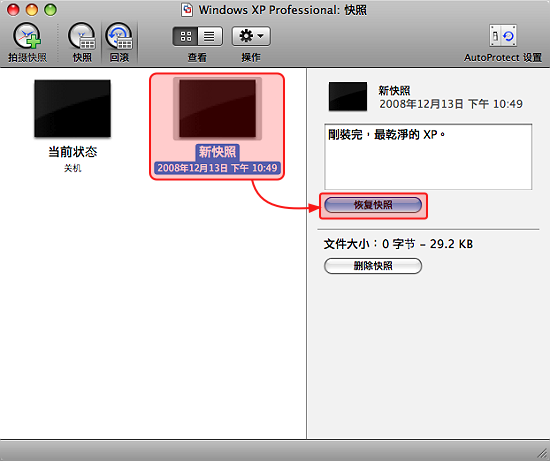Click the 新快照 name in details pane
Viewport: 550px width, 461px height.
(x=394, y=91)
